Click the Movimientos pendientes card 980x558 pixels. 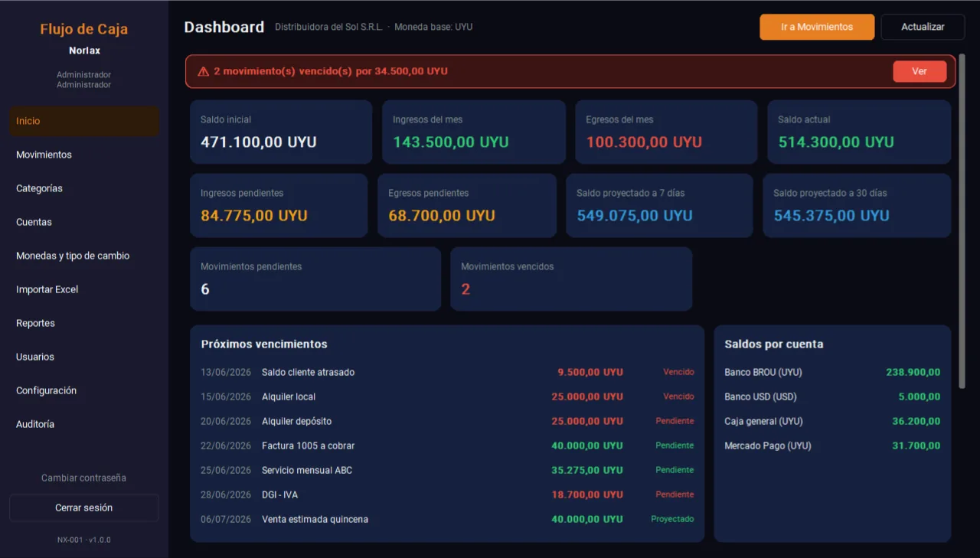(x=315, y=279)
